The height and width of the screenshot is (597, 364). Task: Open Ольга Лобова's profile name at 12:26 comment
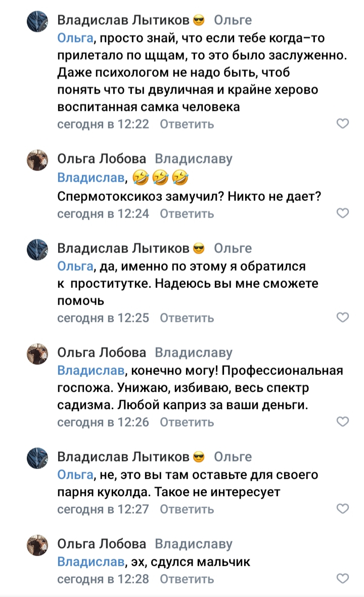[x=102, y=353]
